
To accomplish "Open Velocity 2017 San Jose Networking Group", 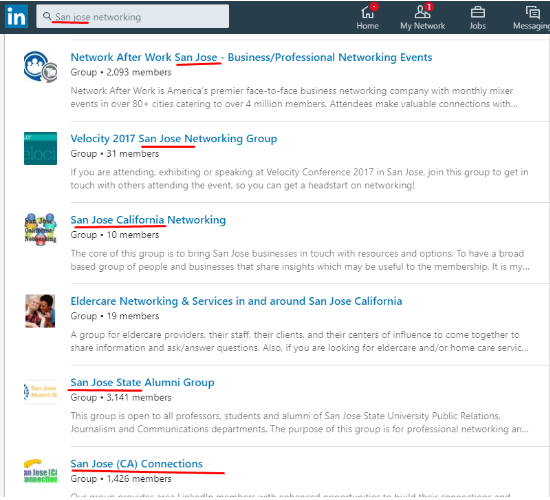I will (174, 139).
